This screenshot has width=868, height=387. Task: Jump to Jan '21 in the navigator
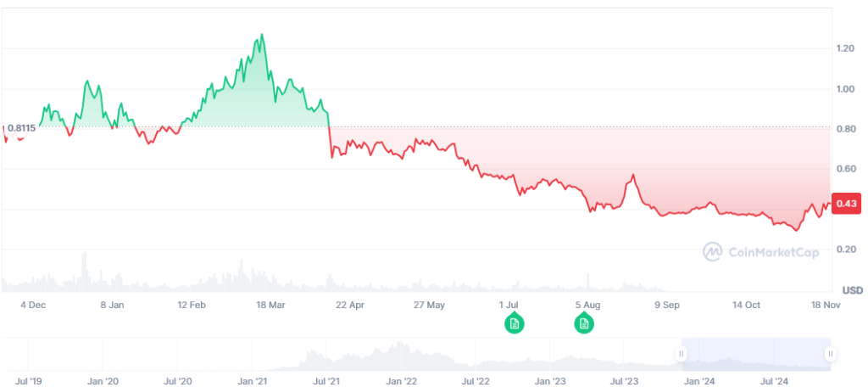[253, 381]
